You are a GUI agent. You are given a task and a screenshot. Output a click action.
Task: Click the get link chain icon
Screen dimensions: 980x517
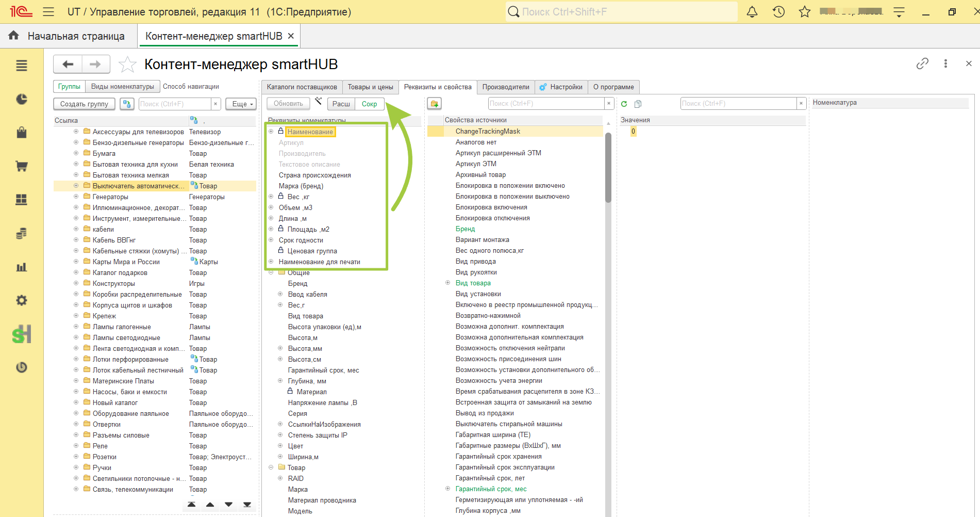coord(922,63)
